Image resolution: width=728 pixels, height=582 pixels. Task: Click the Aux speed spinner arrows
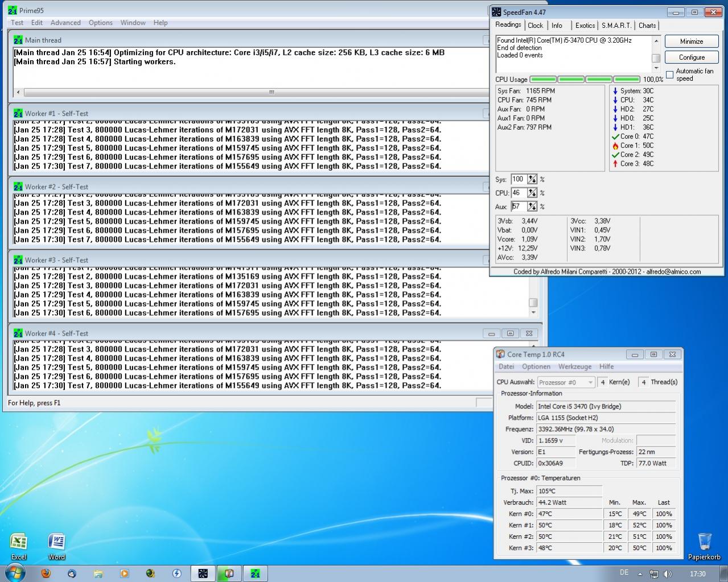532,207
